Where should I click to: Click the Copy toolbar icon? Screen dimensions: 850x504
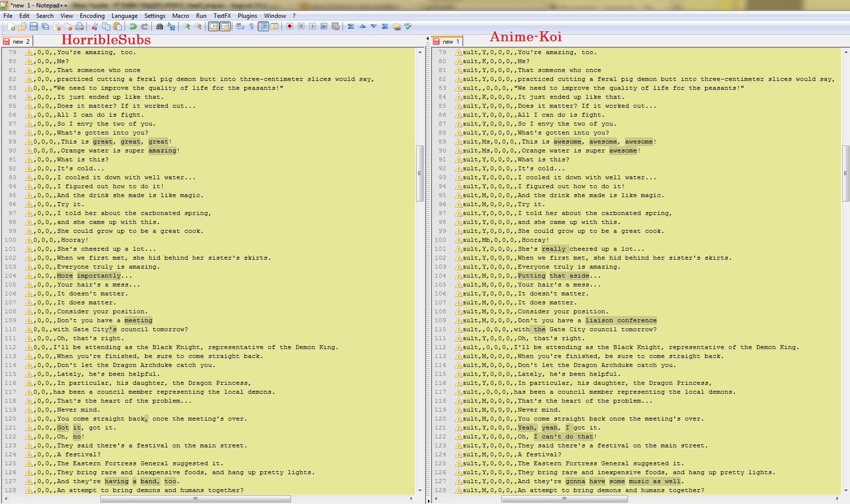tap(106, 27)
